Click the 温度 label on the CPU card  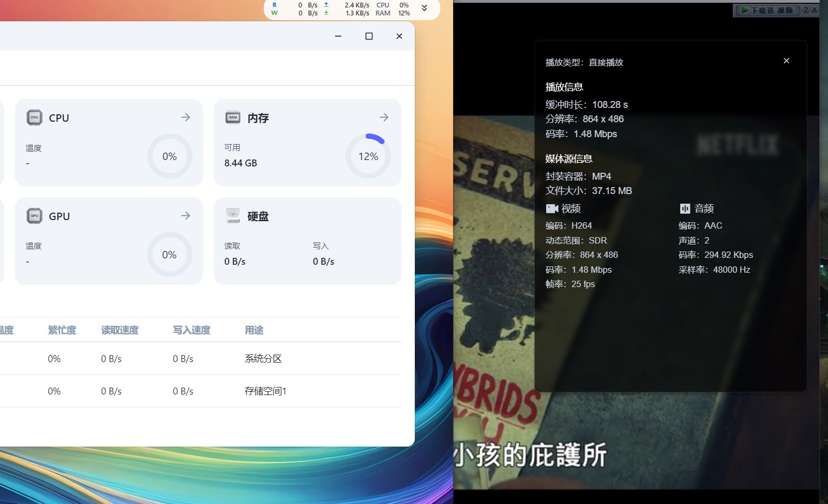coord(34,148)
